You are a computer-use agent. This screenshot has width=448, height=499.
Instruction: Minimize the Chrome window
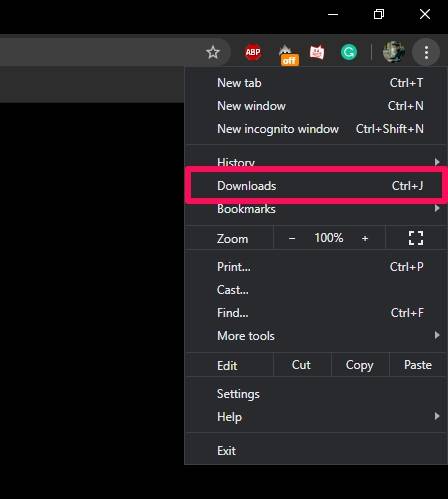click(333, 14)
